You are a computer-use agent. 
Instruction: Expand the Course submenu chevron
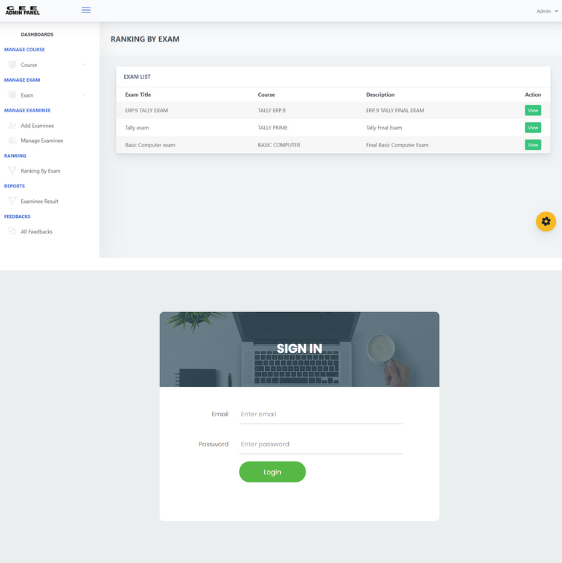(x=84, y=65)
